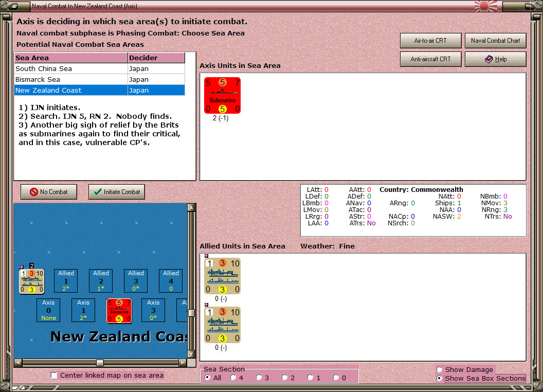Click the Initiate Combat button
The image size is (543, 392).
coord(117,192)
